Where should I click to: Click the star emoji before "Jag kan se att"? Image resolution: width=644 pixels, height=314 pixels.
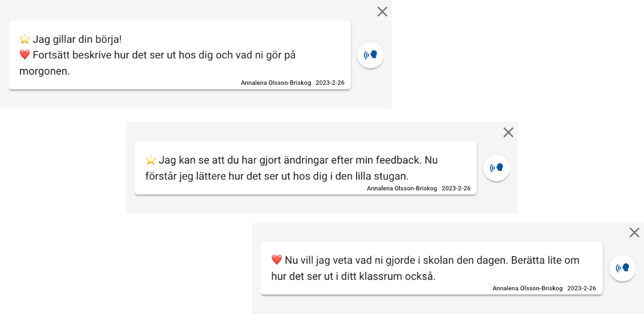[x=151, y=160]
